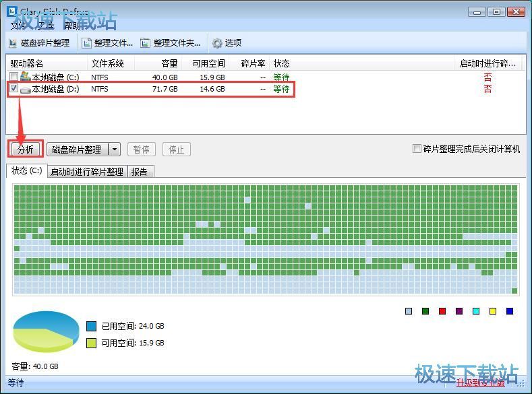Enable 碎片整理完成后关闭计算机 checkbox

(417, 148)
